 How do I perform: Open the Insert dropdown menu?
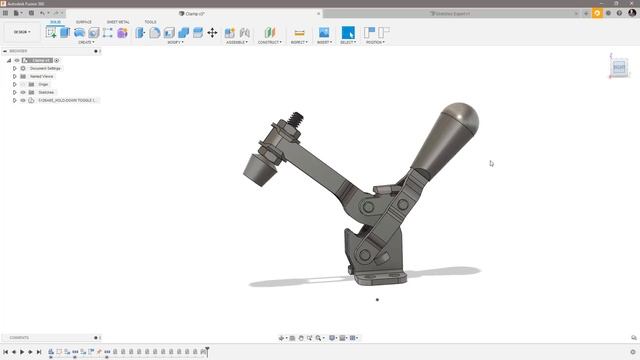324,42
